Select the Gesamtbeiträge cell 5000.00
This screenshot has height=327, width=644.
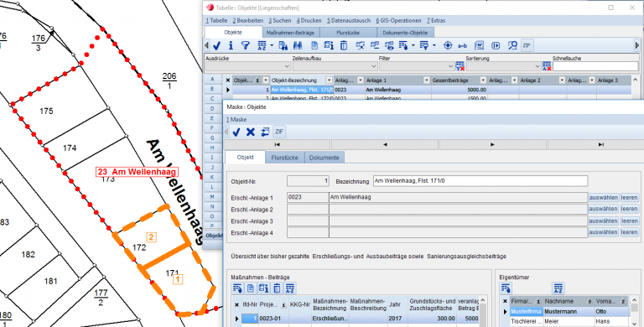[459, 90]
